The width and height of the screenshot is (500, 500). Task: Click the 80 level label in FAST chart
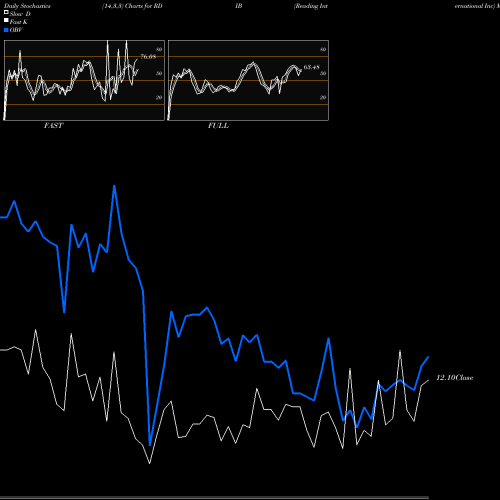(159, 50)
